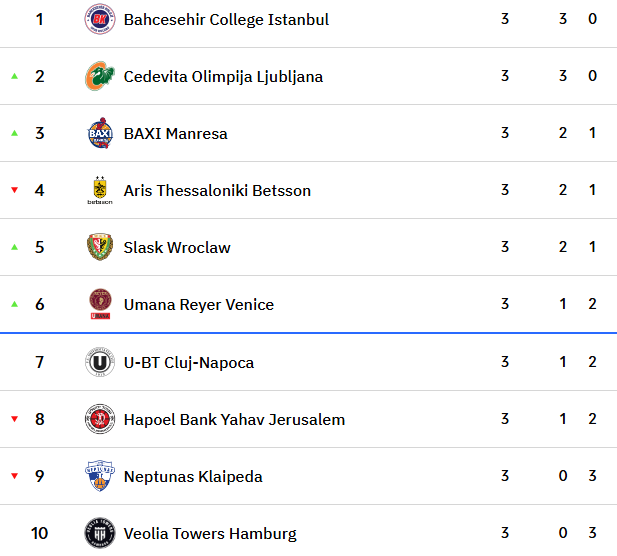This screenshot has width=617, height=556.
Task: Select the BAXI Manresa team name
Action: tap(175, 134)
